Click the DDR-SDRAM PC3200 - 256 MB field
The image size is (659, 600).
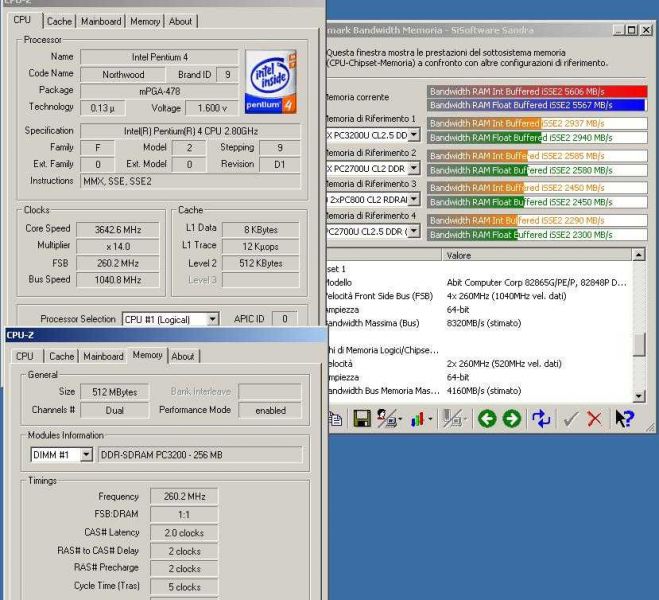pyautogui.click(x=200, y=455)
